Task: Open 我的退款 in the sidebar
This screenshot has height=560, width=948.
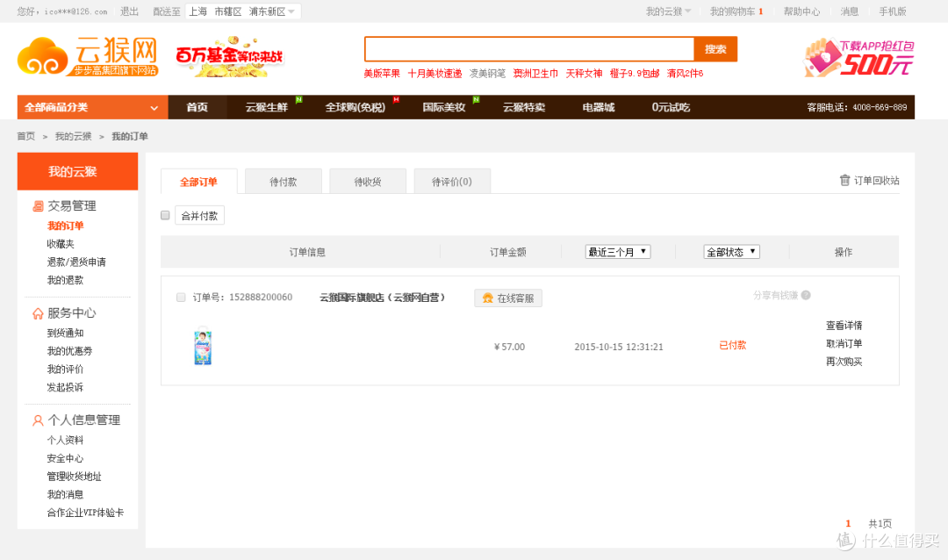Action: (x=65, y=280)
